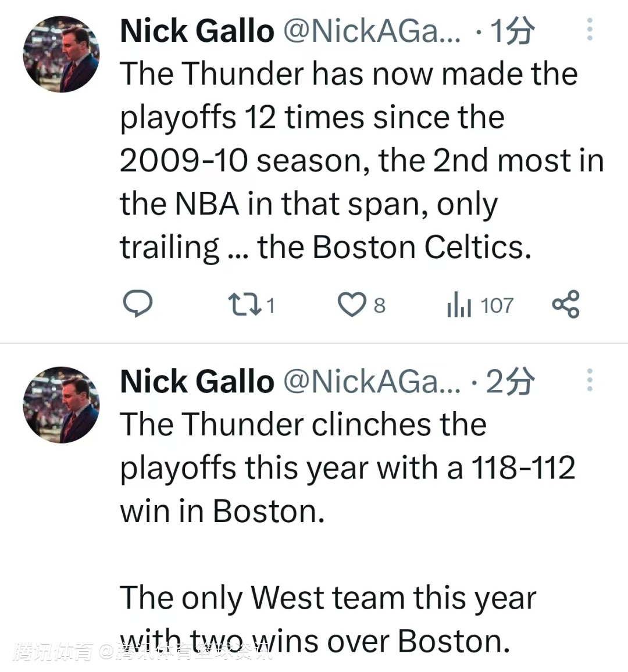This screenshot has height=672, width=628.
Task: Click the 107 views count
Action: click(x=497, y=305)
